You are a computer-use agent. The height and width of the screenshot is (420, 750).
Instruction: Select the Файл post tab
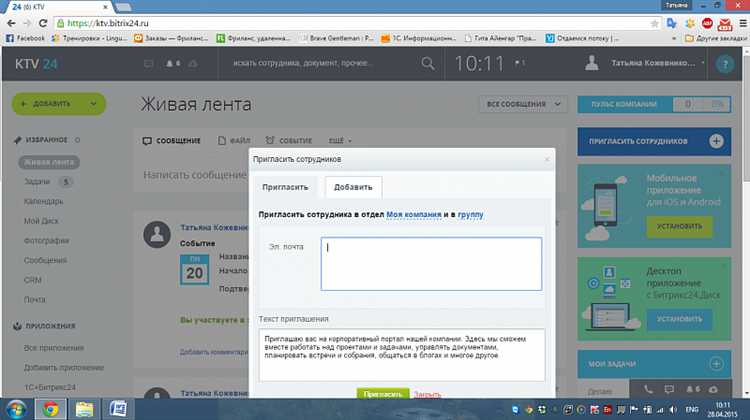234,141
